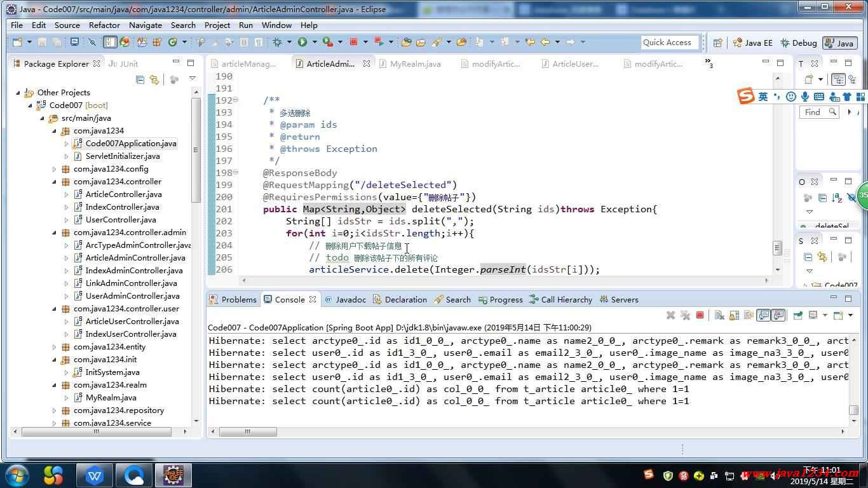Toggle Link with Editor in Package Explorer
Image resolution: width=868 pixels, height=488 pixels.
point(154,79)
